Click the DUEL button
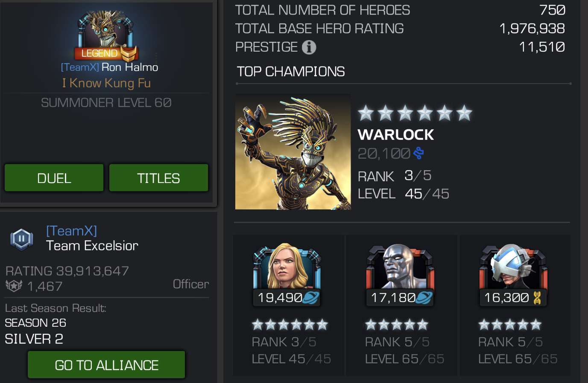 tap(54, 178)
